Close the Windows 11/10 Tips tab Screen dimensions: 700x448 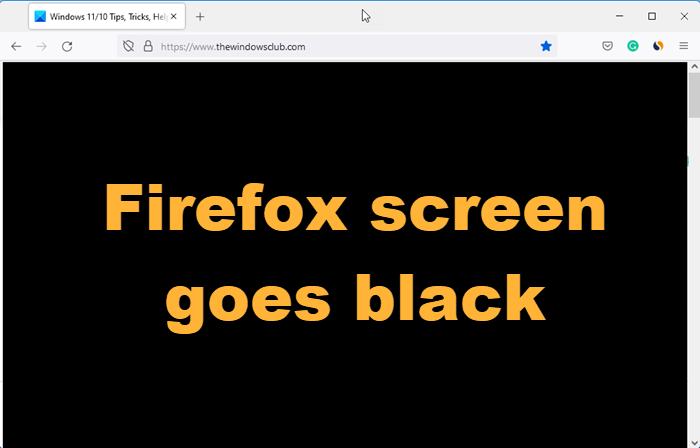(x=174, y=17)
